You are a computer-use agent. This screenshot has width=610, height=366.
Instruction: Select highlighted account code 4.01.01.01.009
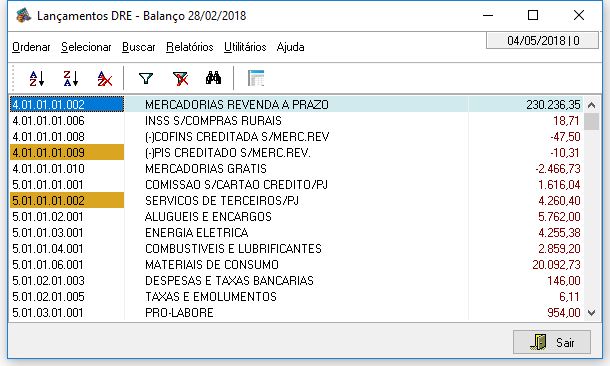pos(67,152)
